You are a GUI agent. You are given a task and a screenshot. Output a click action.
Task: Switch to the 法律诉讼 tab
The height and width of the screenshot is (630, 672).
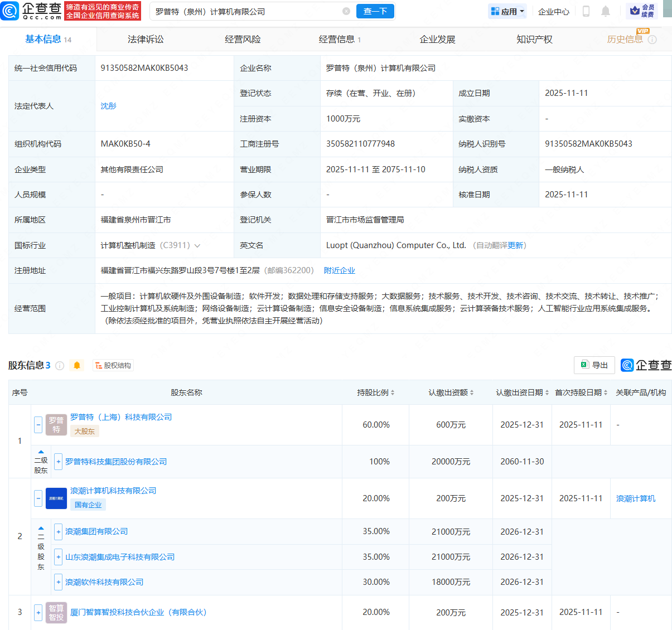[x=146, y=39]
